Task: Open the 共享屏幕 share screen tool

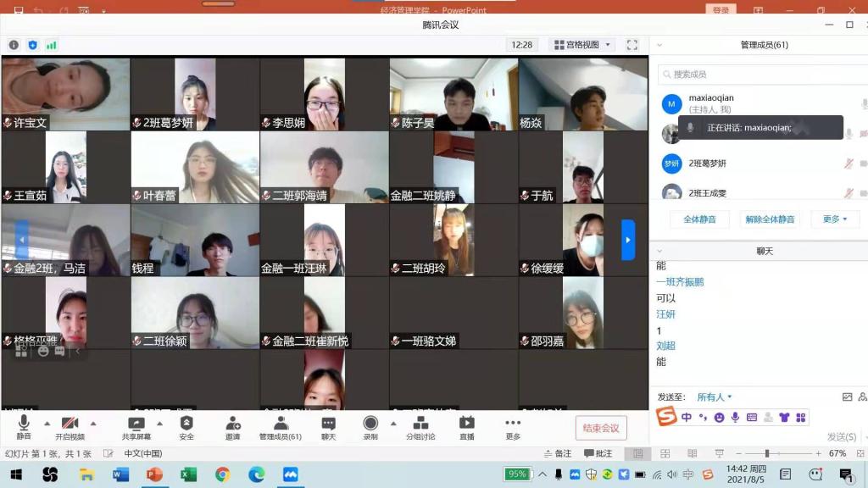Action: click(x=136, y=427)
